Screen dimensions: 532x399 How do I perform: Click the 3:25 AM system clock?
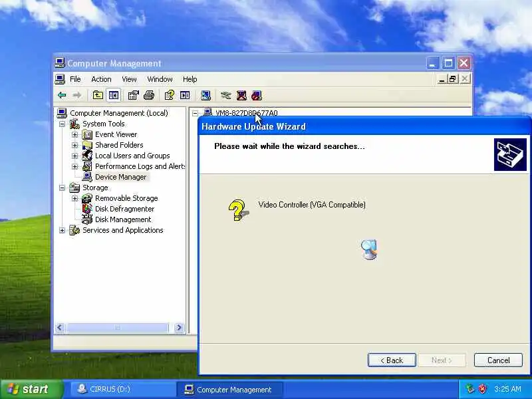[507, 389]
